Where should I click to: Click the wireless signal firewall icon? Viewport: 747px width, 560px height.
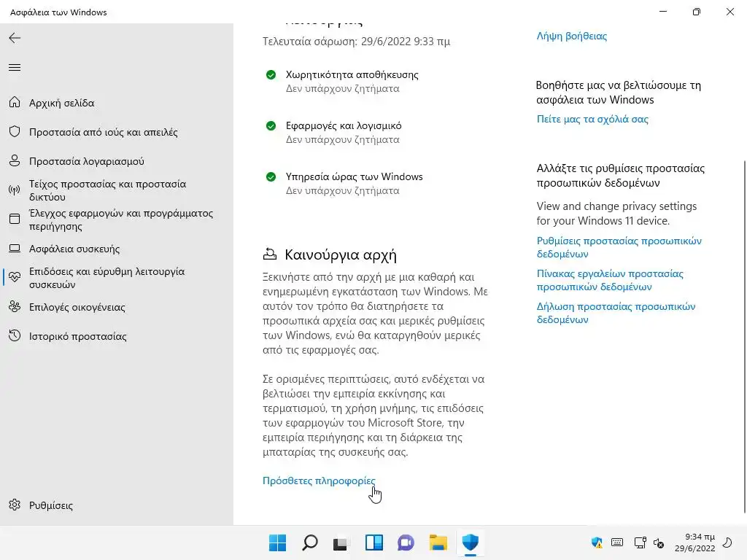(15, 190)
